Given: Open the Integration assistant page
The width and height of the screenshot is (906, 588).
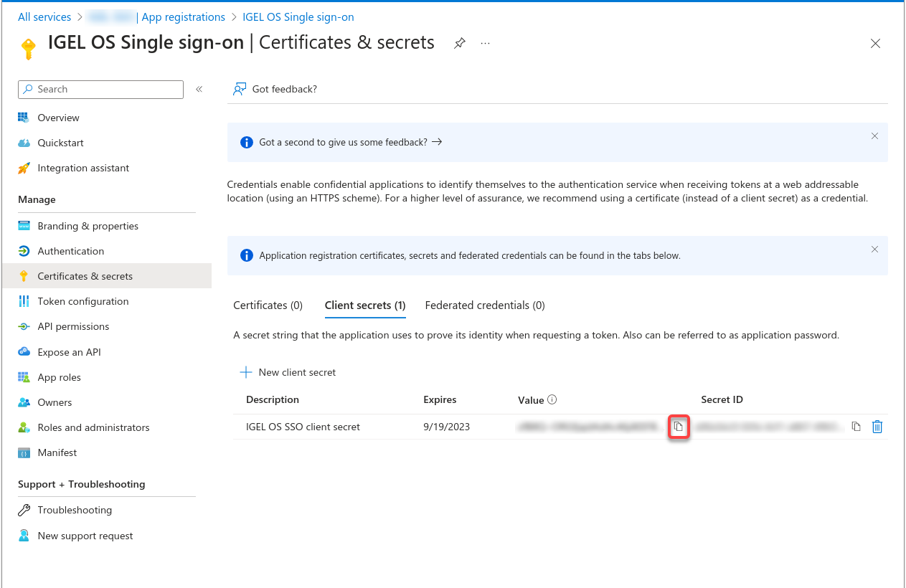Looking at the screenshot, I should click(x=83, y=168).
